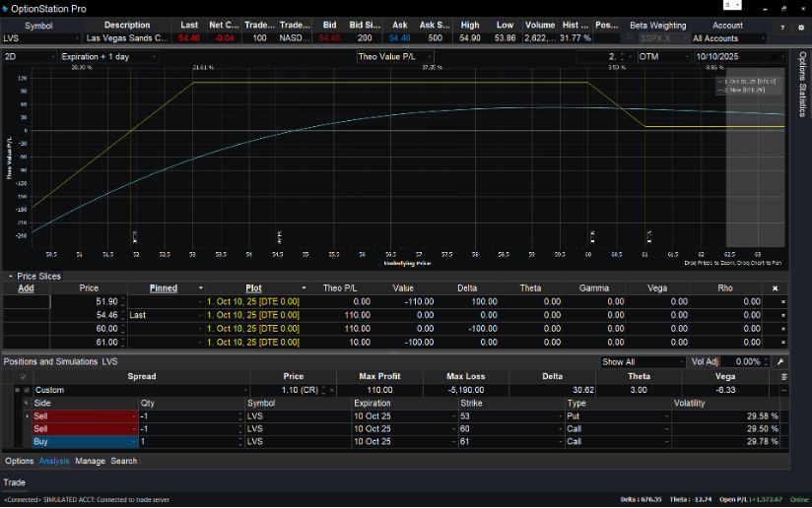Open the columns menu icon after Vega header
Viewport: 812px width, 508px height.
pos(784,377)
